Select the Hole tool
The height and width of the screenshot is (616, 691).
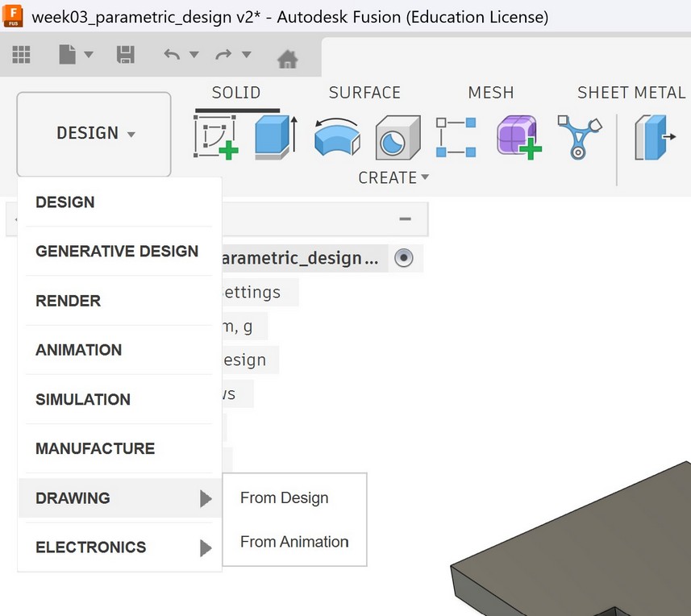point(398,138)
